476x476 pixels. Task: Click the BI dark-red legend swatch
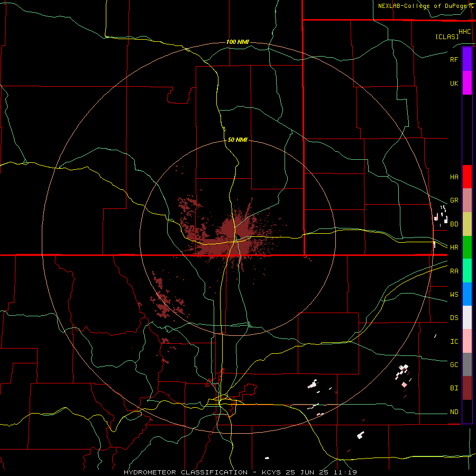(x=467, y=388)
